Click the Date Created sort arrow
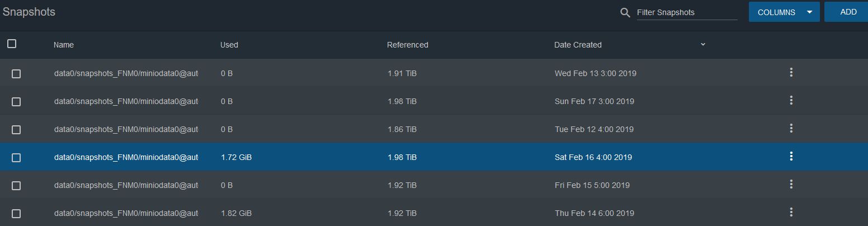Image resolution: width=868 pixels, height=226 pixels. (x=703, y=44)
